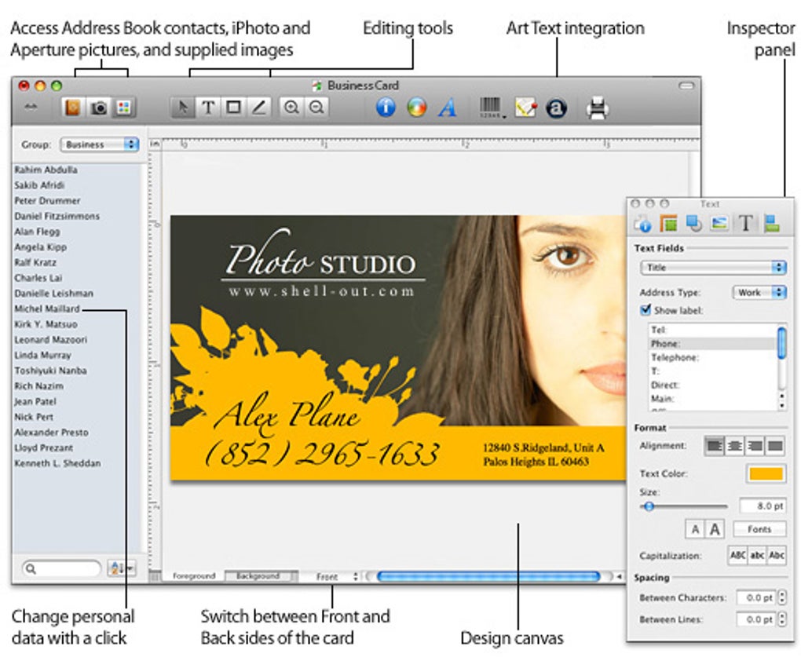Click the horizontal canvas scrollbar
The width and height of the screenshot is (801, 672).
(x=489, y=576)
